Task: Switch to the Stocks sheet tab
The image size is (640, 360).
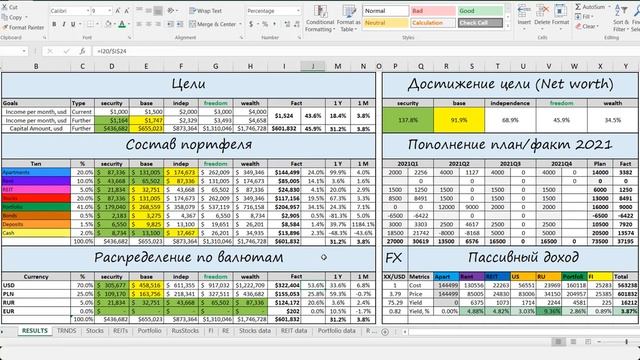Action: point(95,331)
